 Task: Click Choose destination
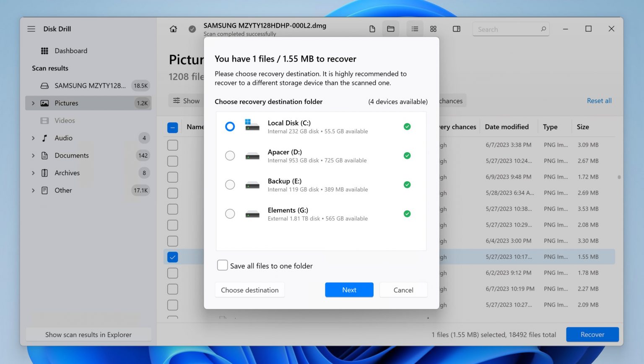[x=249, y=289]
